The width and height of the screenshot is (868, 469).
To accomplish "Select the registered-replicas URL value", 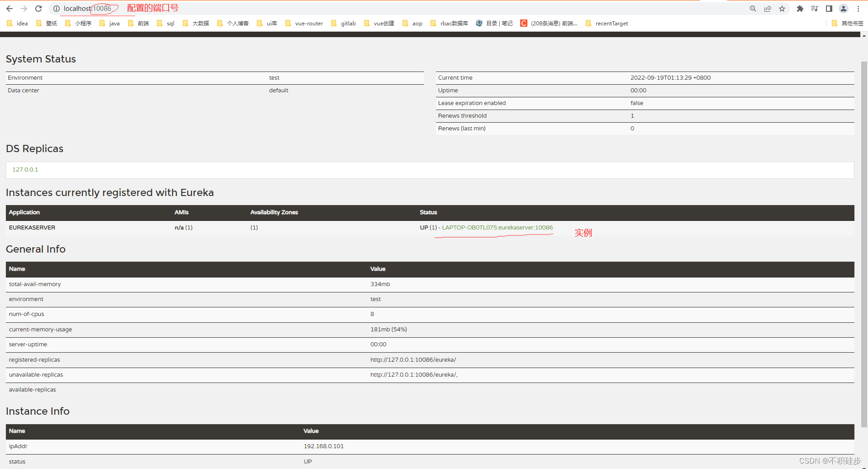I will [413, 360].
